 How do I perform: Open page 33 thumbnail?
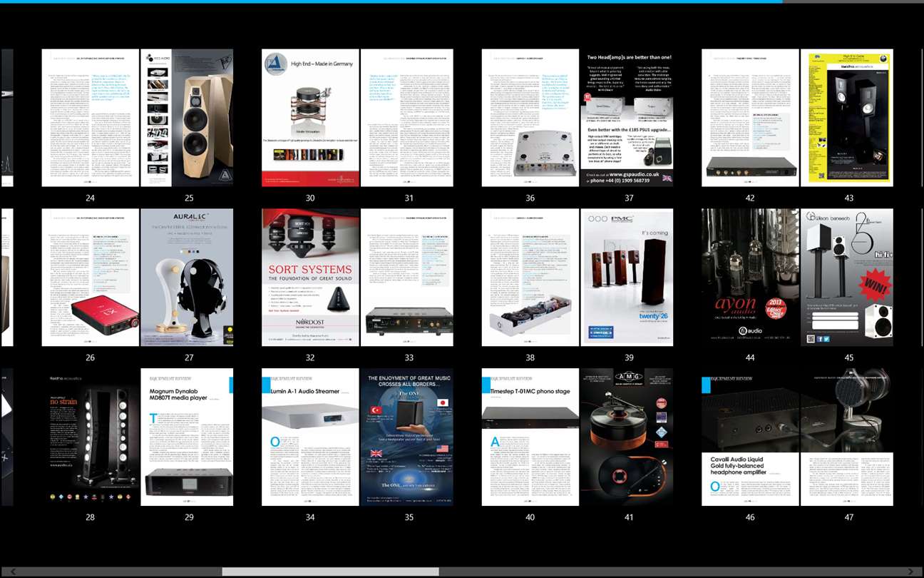click(407, 278)
